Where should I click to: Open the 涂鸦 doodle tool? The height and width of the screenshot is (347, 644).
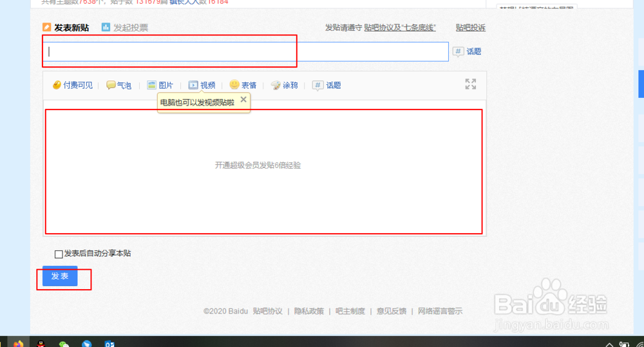(x=284, y=85)
